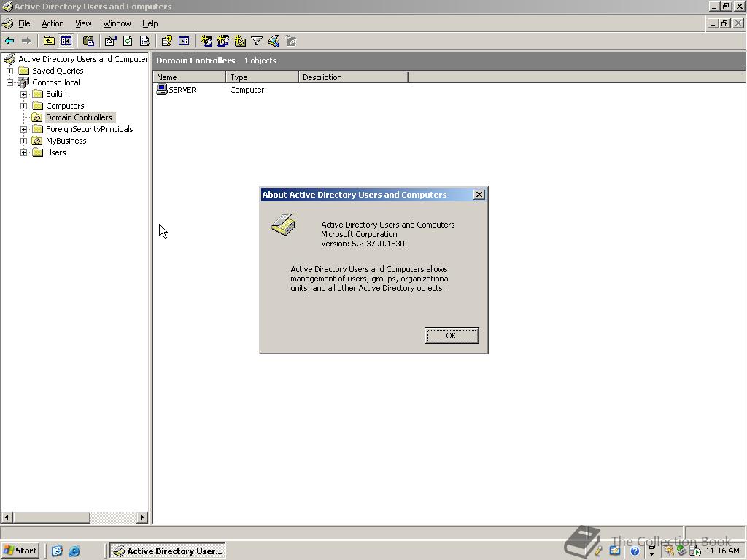The height and width of the screenshot is (560, 747).
Task: Sort by the Type column header
Action: tap(262, 77)
